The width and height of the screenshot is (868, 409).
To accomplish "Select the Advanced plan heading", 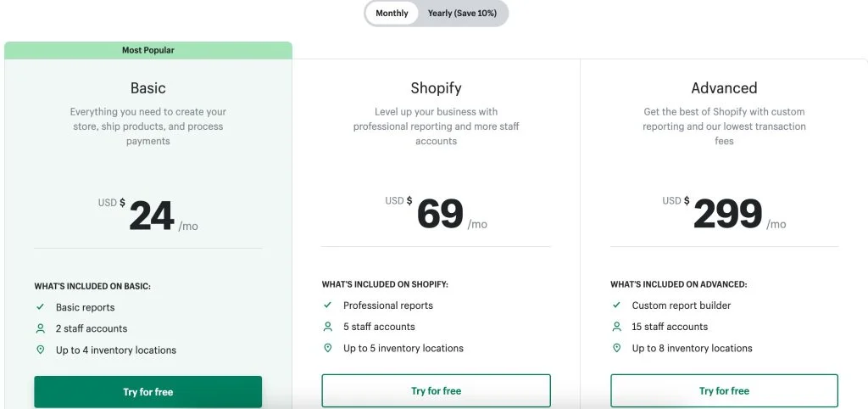I will coord(724,88).
